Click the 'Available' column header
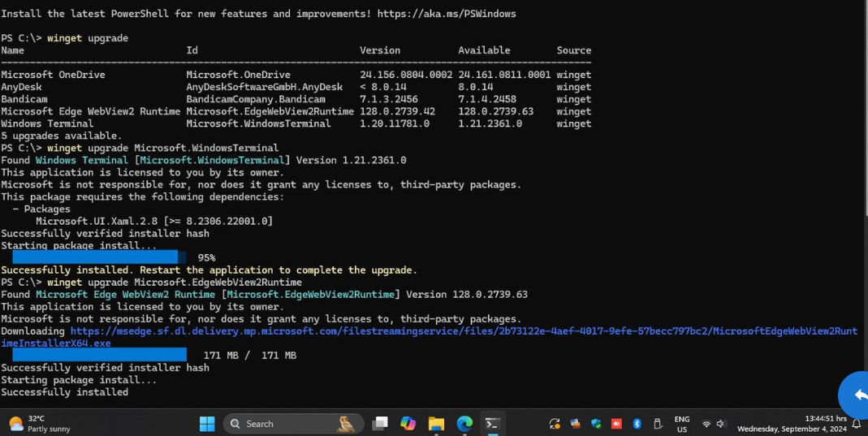Viewport: 868px width, 436px height. [x=484, y=50]
